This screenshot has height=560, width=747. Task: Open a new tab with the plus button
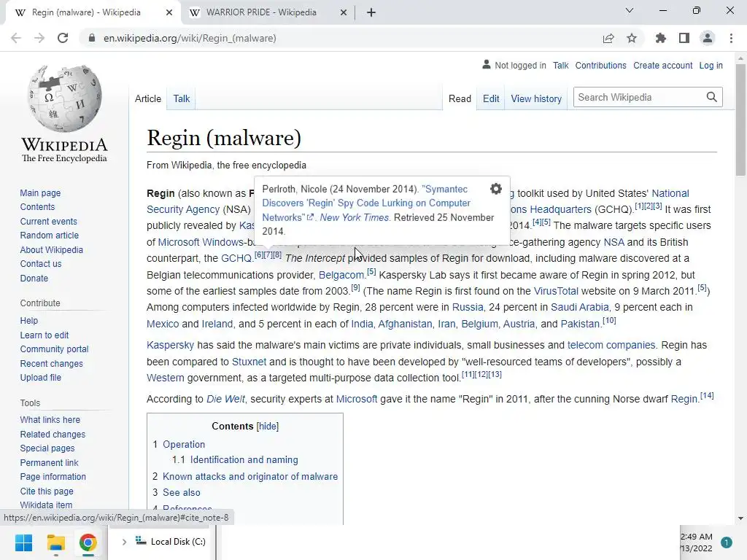pos(371,12)
